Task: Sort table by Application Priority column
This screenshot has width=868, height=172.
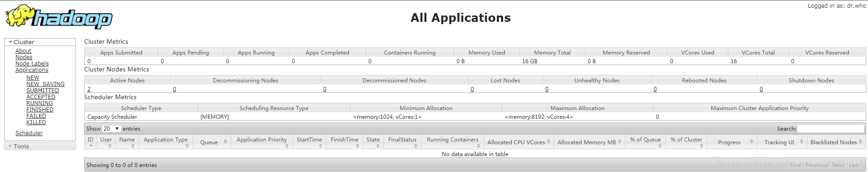Action: click(262, 142)
